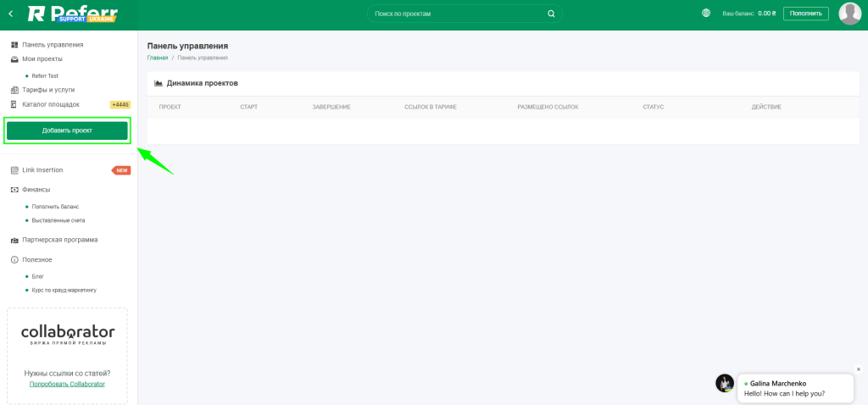
Task: Open Тарифы и услуги page
Action: pyautogui.click(x=48, y=89)
